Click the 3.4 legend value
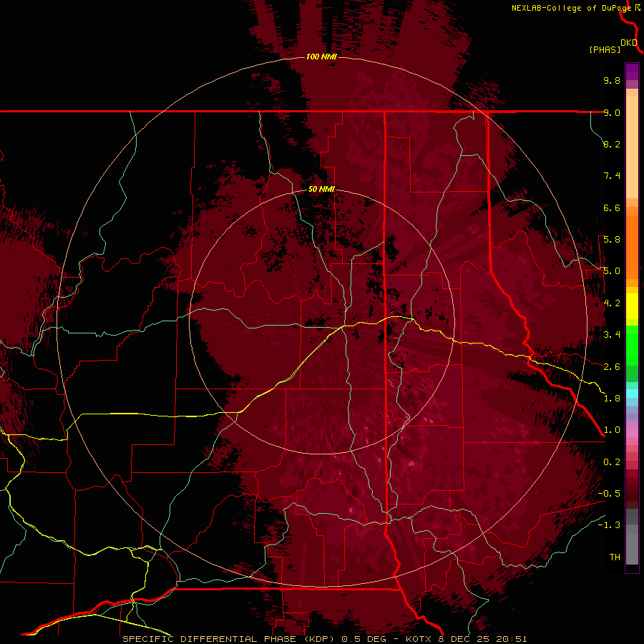Viewport: 644px width, 644px height. (612, 335)
